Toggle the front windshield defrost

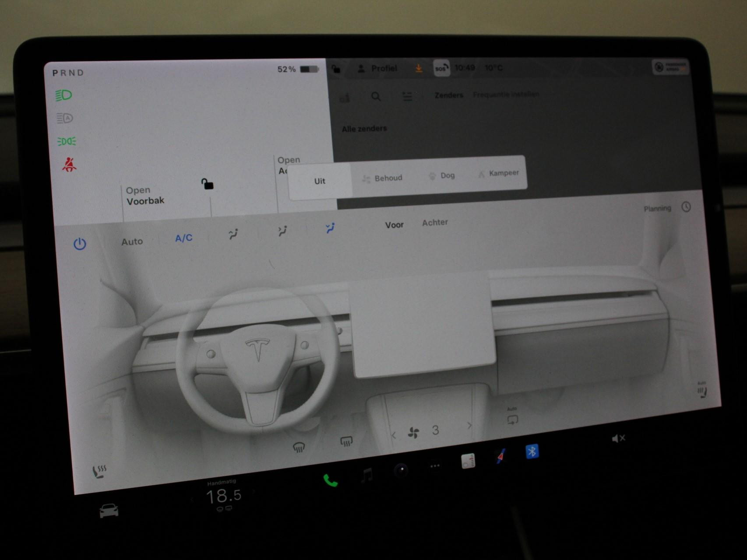pyautogui.click(x=299, y=447)
